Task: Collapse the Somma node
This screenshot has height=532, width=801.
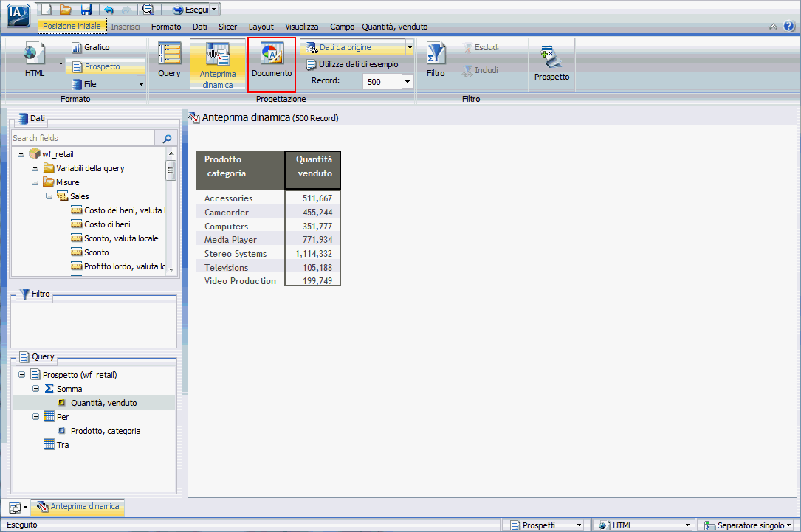Action: click(x=35, y=389)
